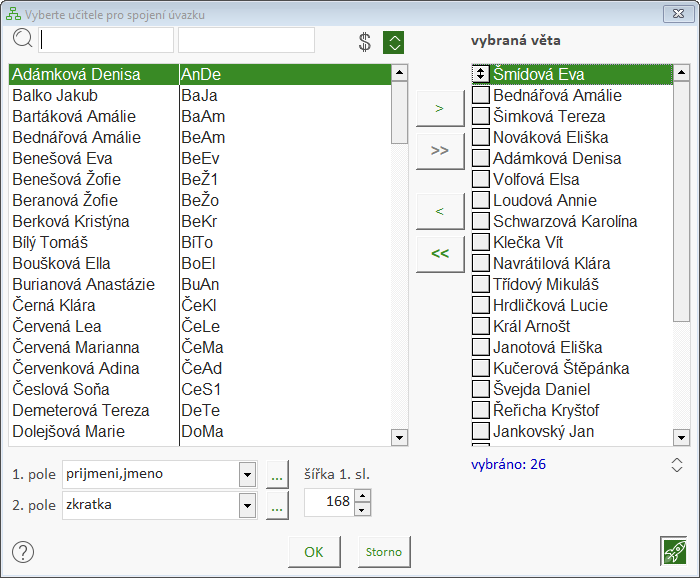Confirm selection with OK button
700x578 pixels.
(314, 552)
